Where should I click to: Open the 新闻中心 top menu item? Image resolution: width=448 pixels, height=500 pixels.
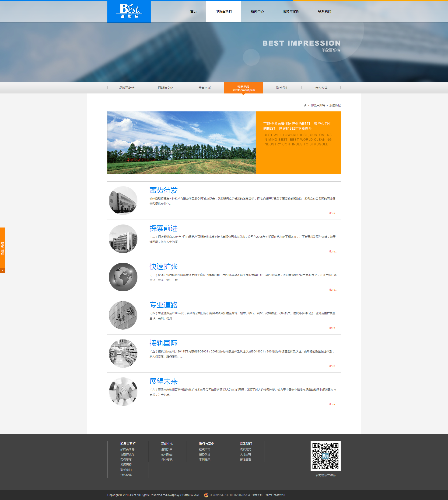257,12
